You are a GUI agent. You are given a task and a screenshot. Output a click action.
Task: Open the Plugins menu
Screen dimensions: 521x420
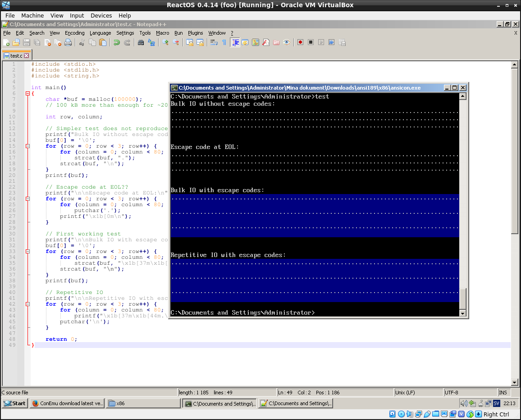click(x=195, y=33)
